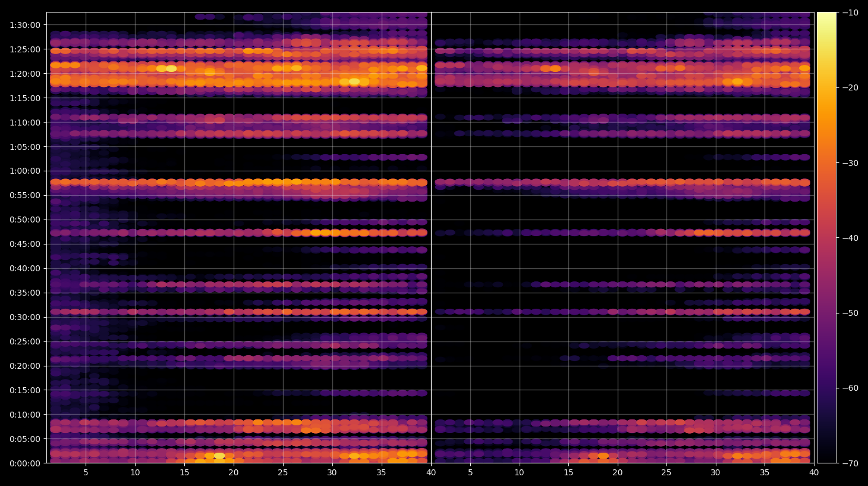Click x-axis label 20 of the left plot

pos(234,473)
